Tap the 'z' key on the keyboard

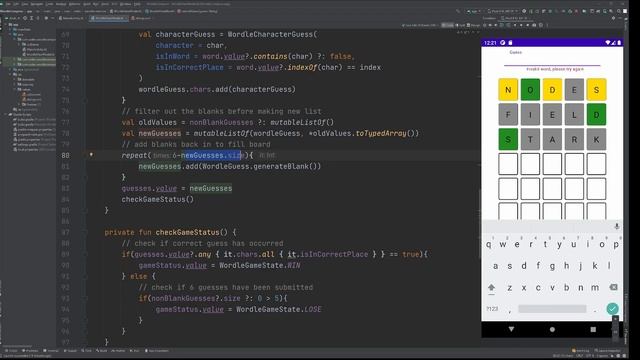pos(510,288)
